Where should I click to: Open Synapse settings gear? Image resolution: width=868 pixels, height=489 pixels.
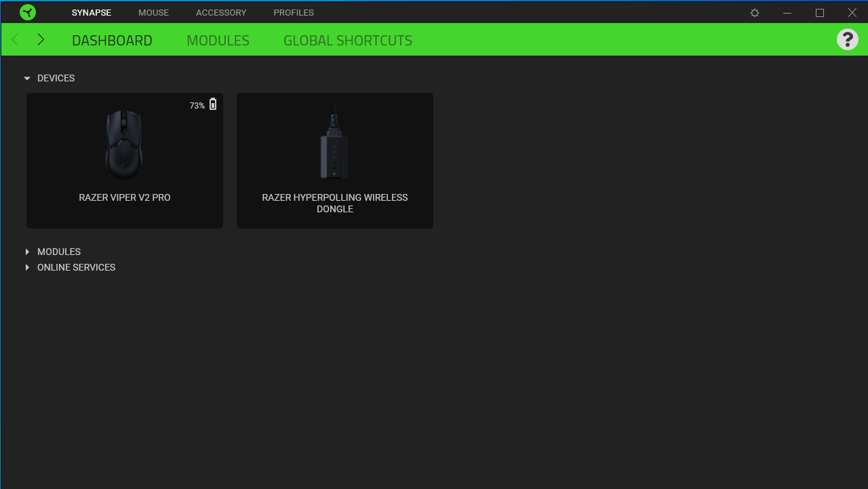coord(754,12)
